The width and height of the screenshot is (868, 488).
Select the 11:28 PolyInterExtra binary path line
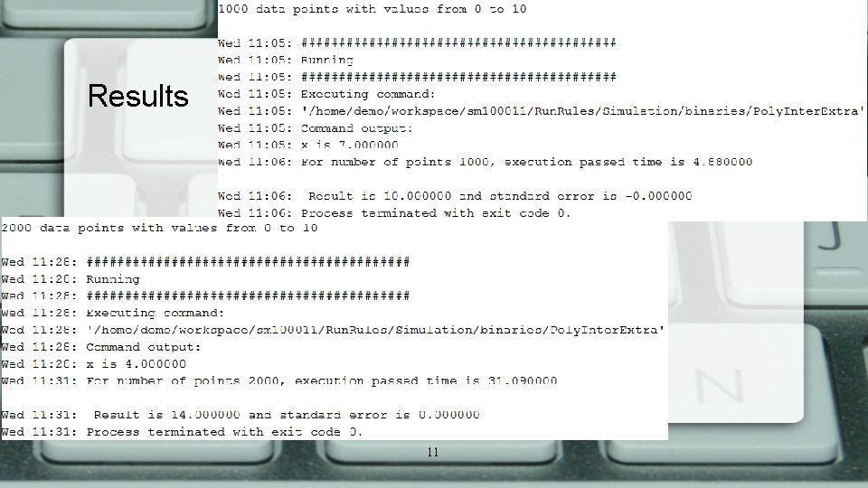(333, 330)
